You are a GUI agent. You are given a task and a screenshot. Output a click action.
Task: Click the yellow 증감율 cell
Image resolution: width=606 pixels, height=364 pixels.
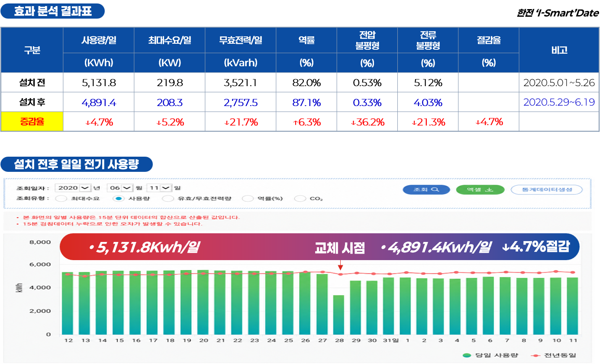point(32,122)
